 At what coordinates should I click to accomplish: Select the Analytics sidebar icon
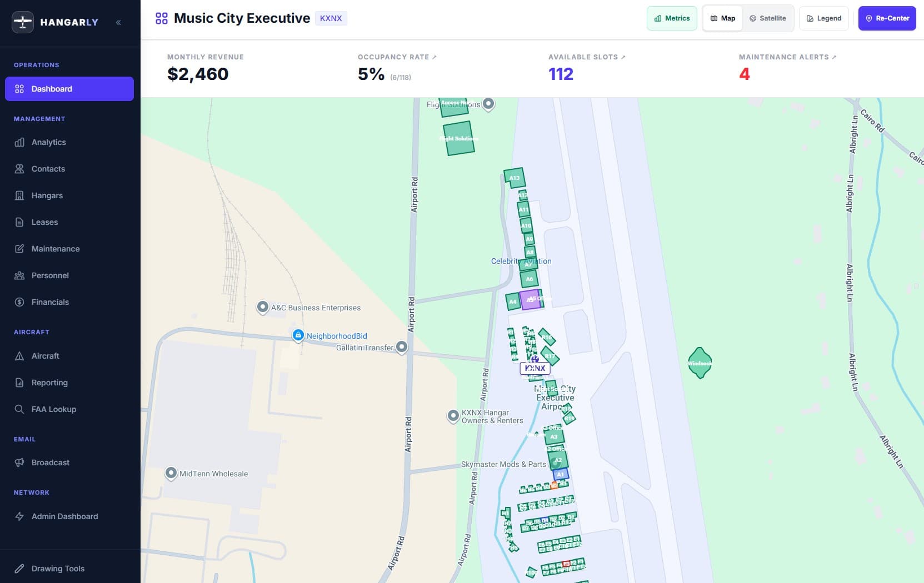coord(19,142)
